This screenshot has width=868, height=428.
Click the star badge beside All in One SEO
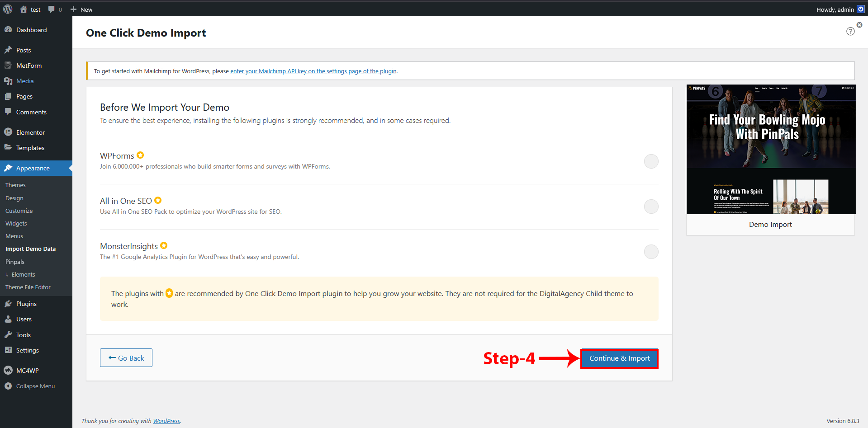(158, 201)
